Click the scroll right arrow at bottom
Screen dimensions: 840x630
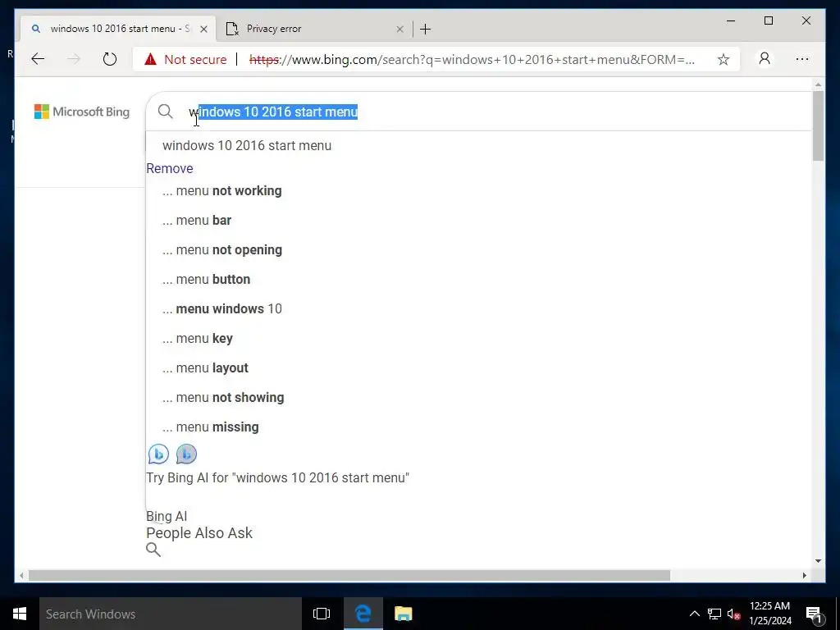pyautogui.click(x=804, y=575)
